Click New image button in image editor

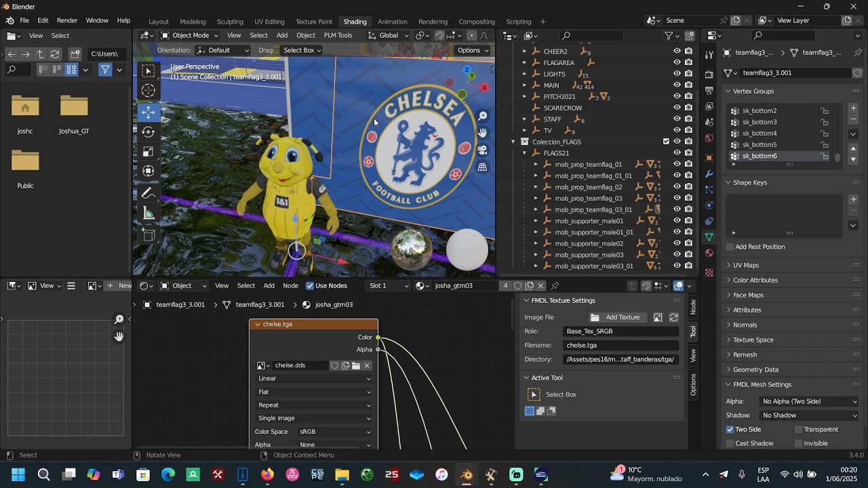[119, 285]
